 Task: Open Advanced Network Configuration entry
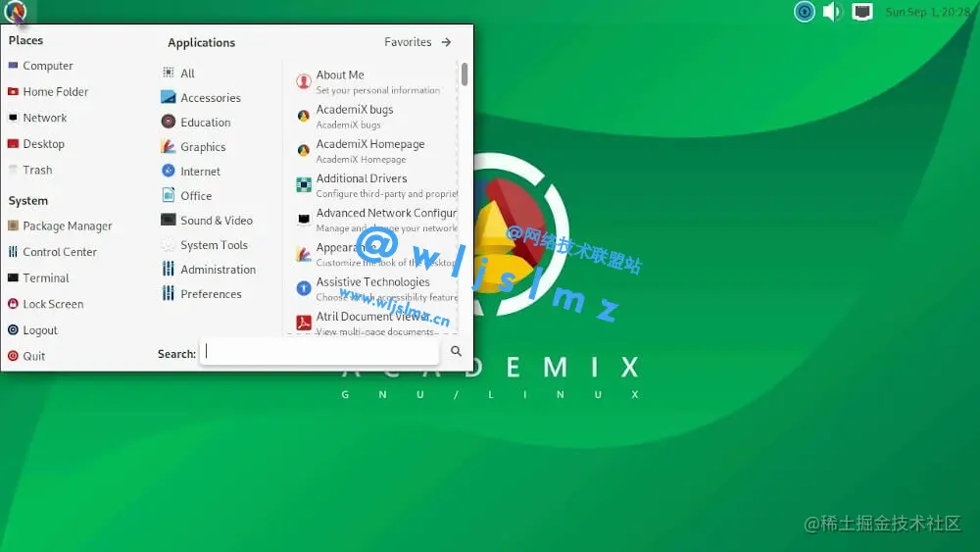(x=375, y=220)
